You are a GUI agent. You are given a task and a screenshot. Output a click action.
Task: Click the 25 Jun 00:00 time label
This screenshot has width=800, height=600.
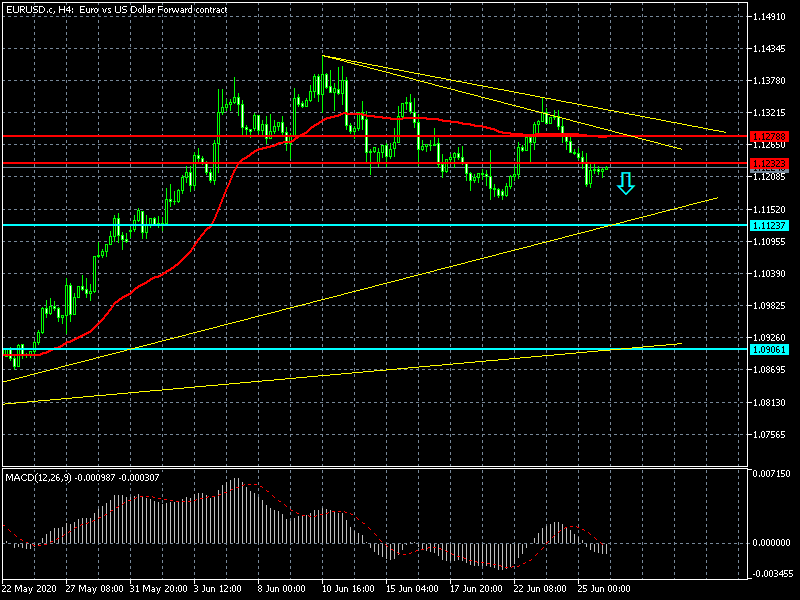coord(604,589)
